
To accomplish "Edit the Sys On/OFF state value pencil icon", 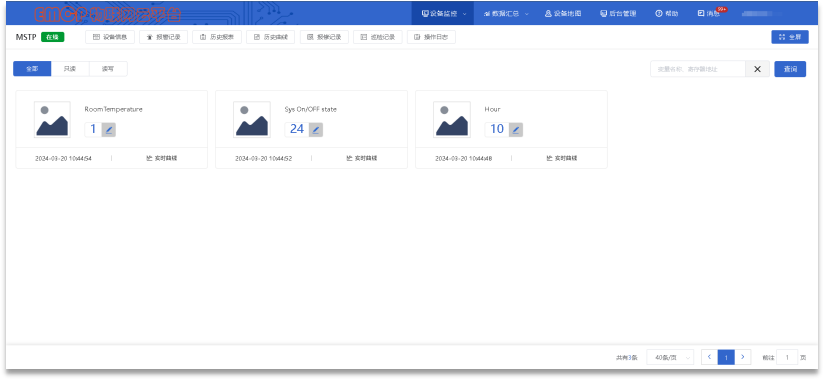I will [316, 129].
